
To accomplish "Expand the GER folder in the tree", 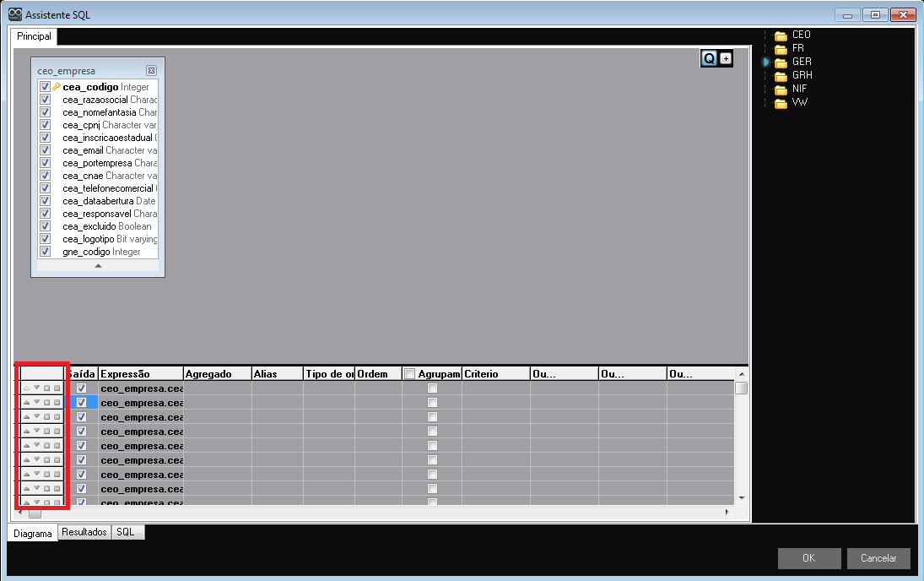I will coord(766,62).
